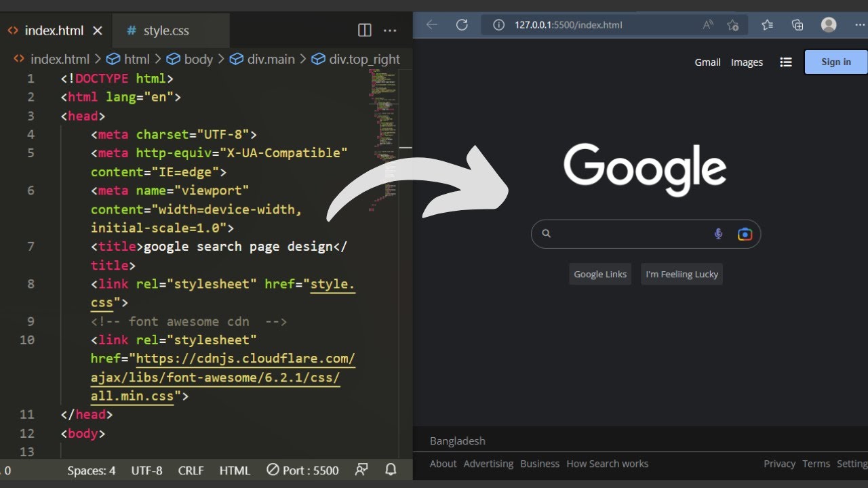Change file encoding UTF-8
868x488 pixels.
(146, 470)
